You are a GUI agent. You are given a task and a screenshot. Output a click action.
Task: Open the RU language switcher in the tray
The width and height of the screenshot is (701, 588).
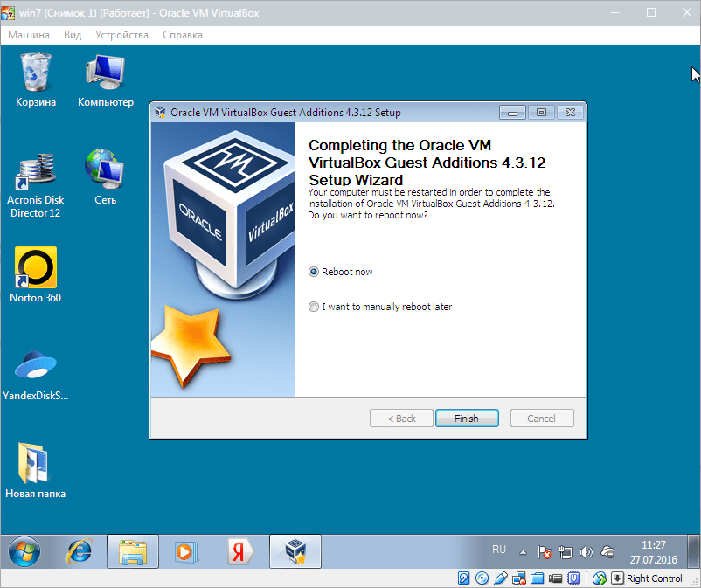[498, 550]
